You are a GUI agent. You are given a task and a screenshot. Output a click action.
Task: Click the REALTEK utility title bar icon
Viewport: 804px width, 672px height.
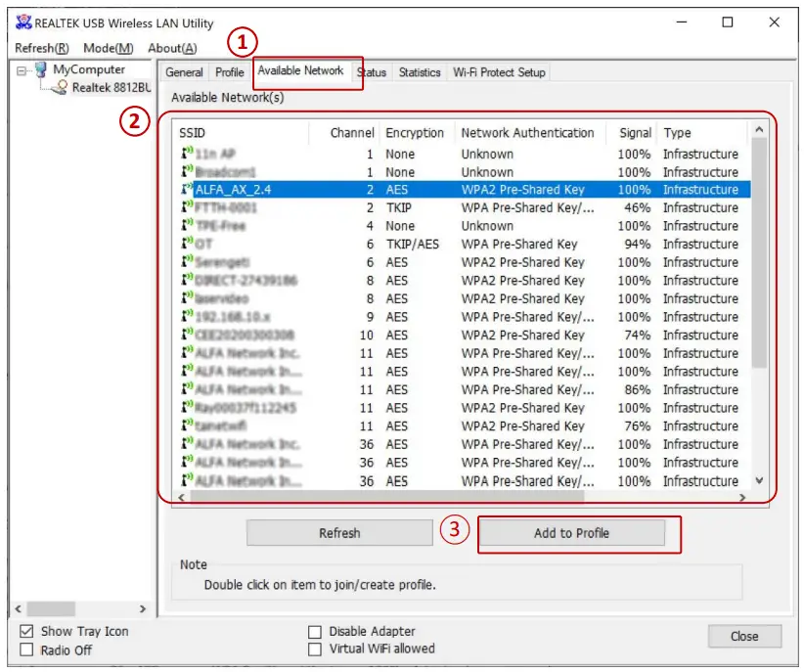23,22
